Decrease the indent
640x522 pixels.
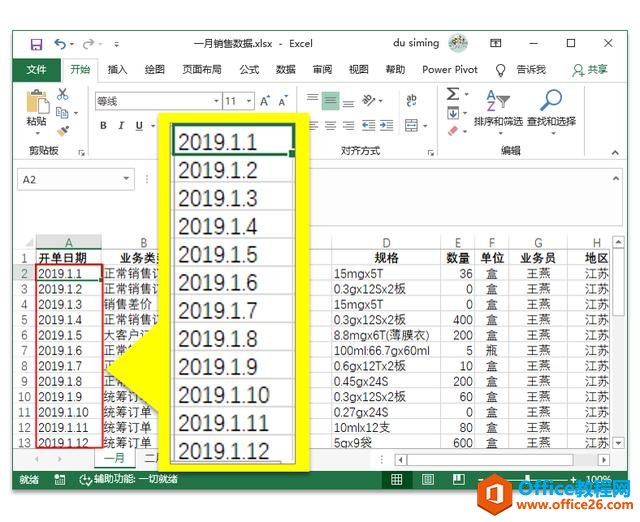[369, 126]
